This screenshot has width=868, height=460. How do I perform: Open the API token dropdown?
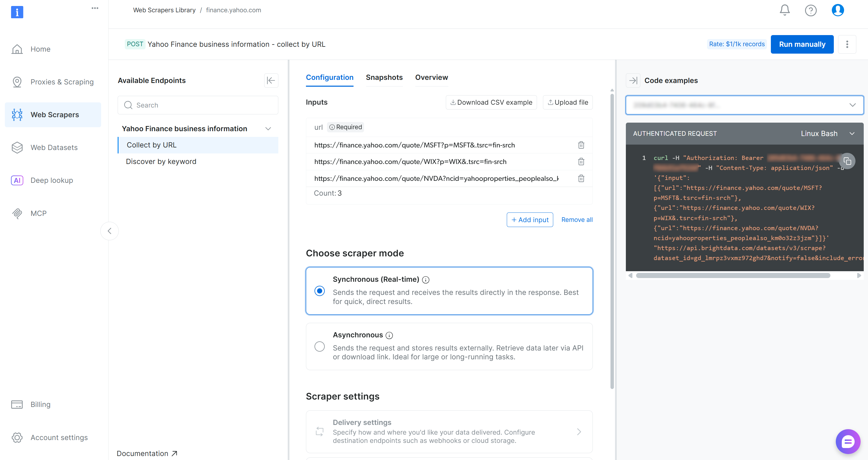[x=744, y=105]
